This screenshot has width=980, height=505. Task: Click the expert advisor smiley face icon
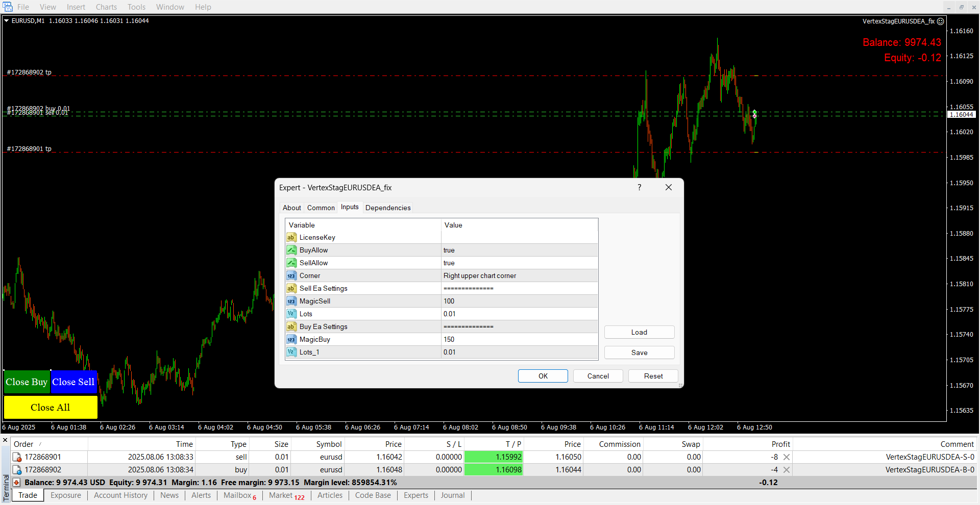[x=940, y=21]
